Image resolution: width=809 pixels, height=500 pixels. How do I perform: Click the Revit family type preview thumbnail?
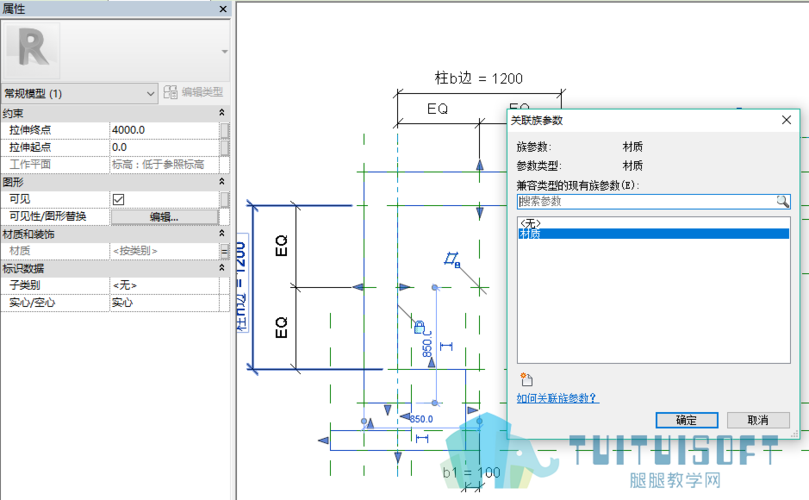coord(33,51)
